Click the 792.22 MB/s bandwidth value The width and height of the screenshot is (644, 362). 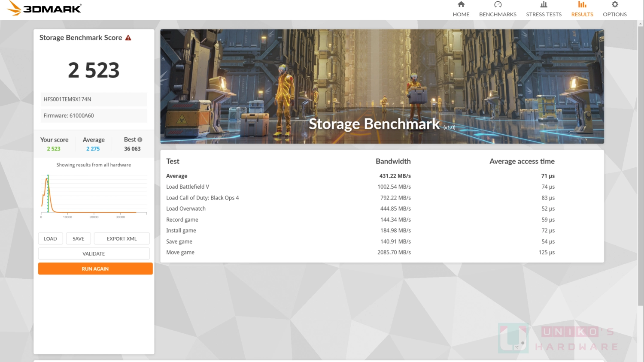[x=395, y=198]
